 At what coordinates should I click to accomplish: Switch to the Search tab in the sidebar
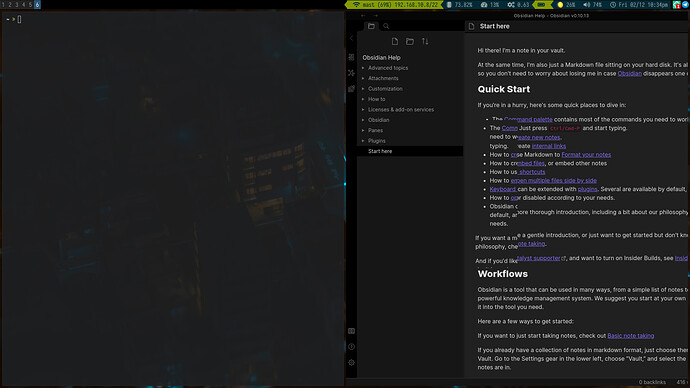click(x=386, y=26)
